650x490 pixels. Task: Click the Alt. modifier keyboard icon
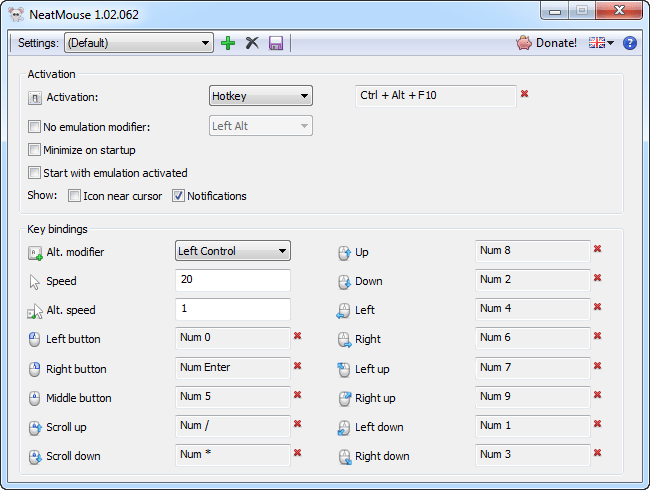pyautogui.click(x=35, y=252)
